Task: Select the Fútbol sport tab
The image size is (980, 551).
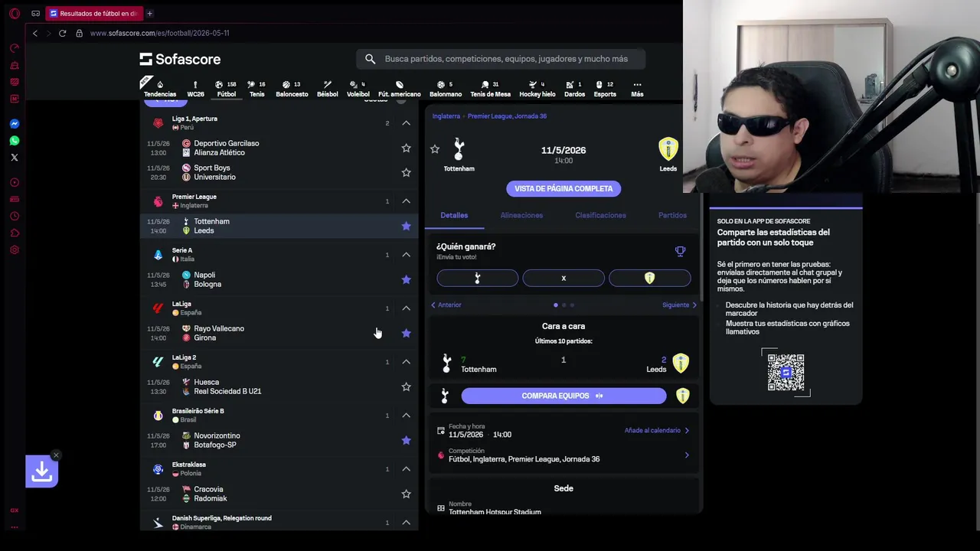Action: (x=227, y=89)
